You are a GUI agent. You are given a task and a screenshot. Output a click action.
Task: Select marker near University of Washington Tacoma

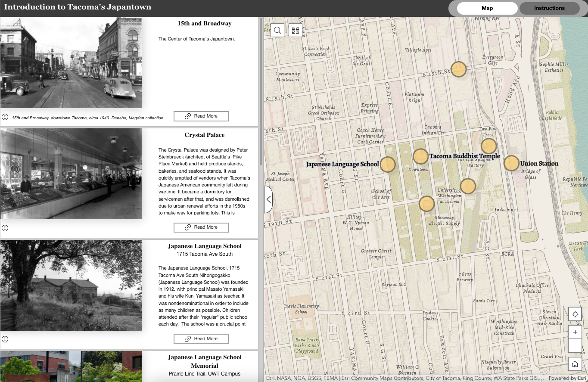pyautogui.click(x=468, y=186)
